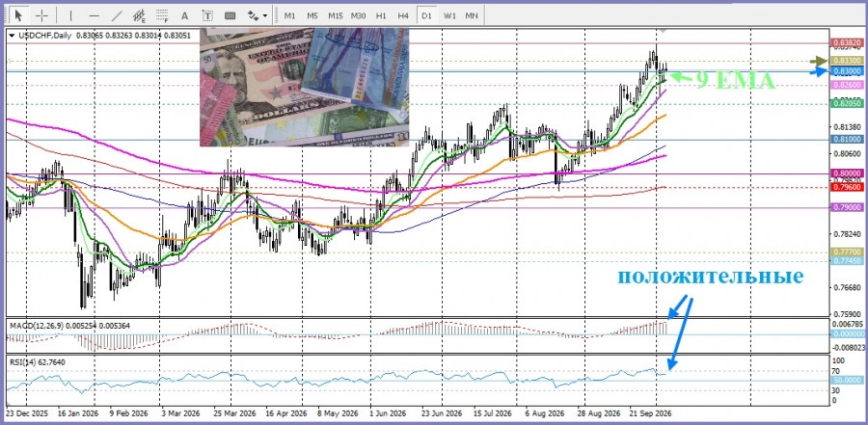Click the RSI(14) 62.7640 label

pos(37,362)
